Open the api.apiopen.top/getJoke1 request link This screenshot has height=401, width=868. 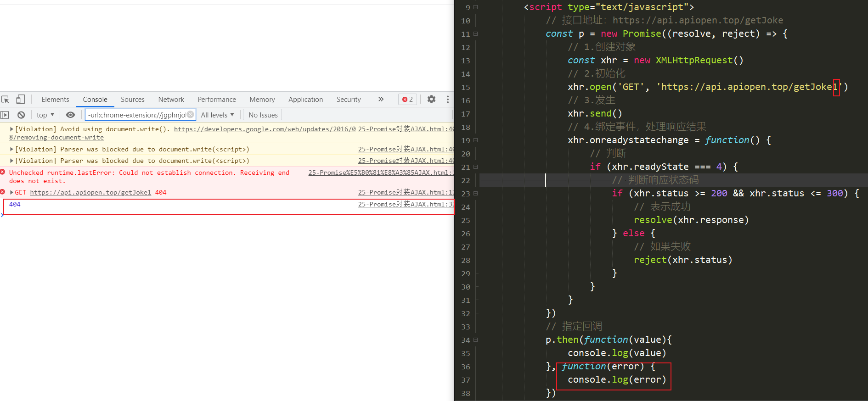(90, 192)
